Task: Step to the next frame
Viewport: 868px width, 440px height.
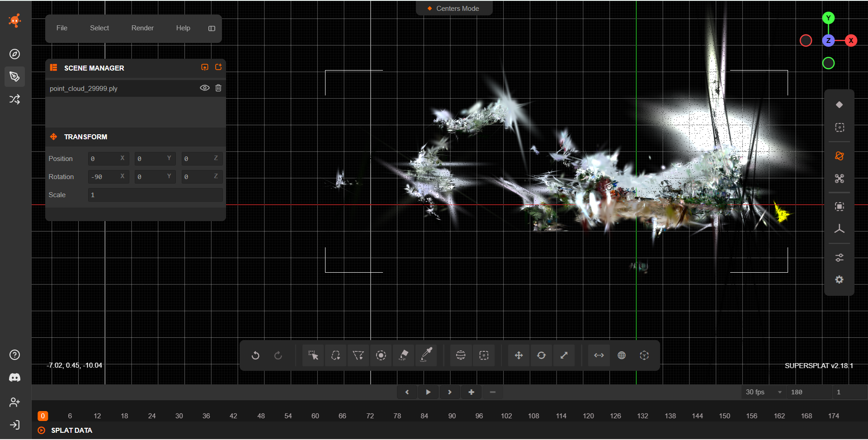Action: coord(450,392)
